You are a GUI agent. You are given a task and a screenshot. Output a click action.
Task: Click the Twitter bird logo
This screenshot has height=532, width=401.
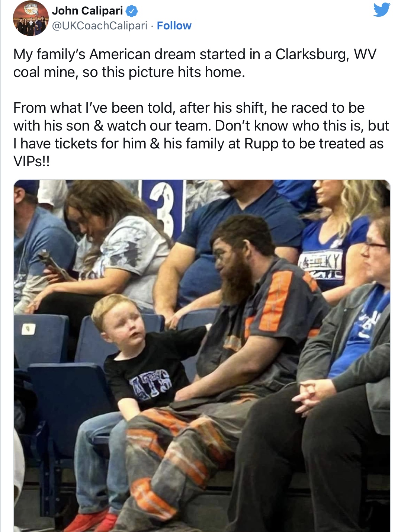pos(382,10)
